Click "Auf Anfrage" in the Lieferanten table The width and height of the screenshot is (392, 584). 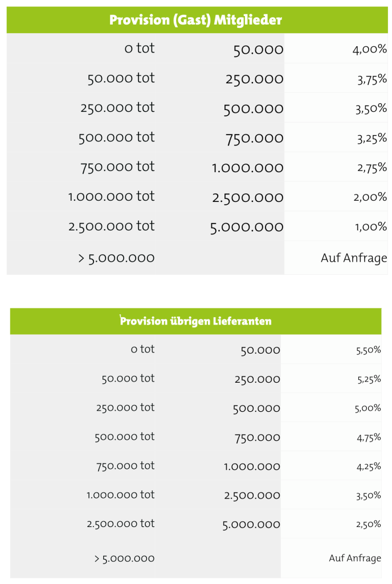tap(354, 558)
